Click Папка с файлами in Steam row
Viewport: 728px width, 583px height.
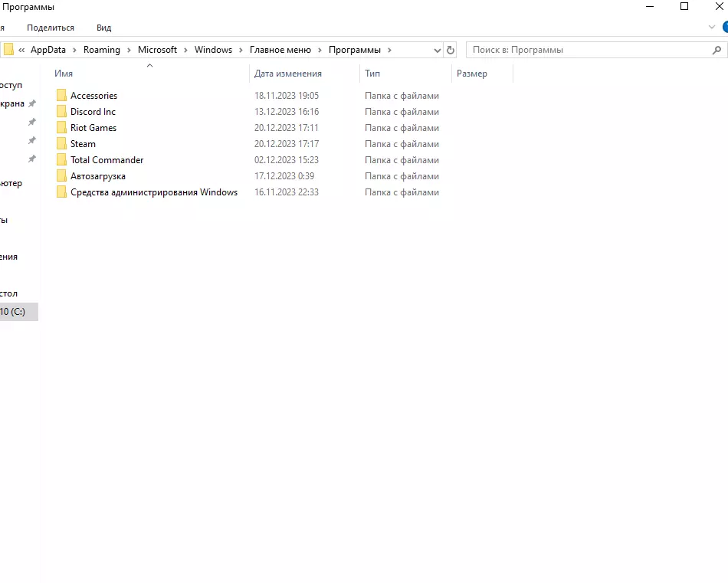click(x=402, y=144)
